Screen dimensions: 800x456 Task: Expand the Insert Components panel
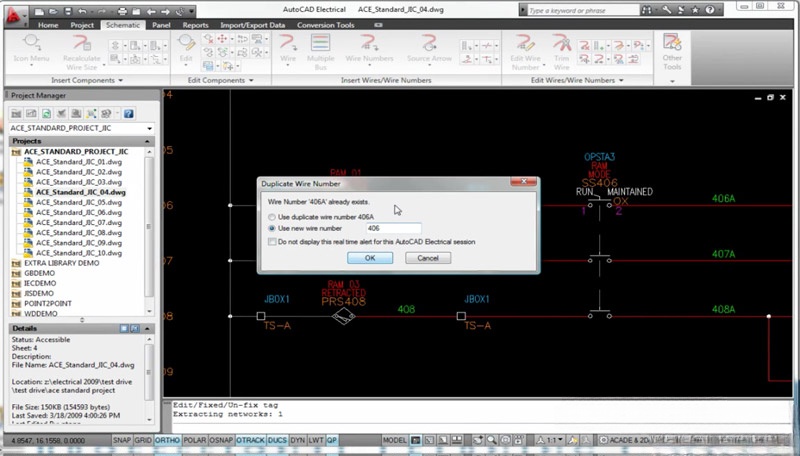click(121, 81)
